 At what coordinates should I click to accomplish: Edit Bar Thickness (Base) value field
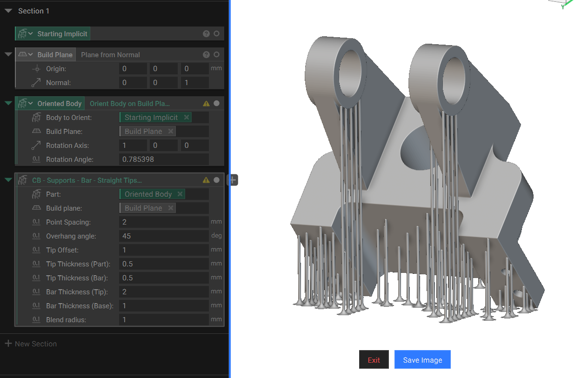[164, 306]
